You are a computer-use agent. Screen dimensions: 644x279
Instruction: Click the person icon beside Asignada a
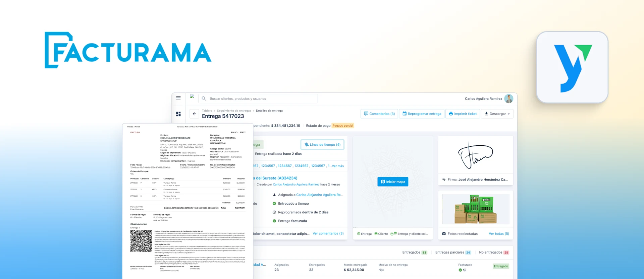click(274, 195)
